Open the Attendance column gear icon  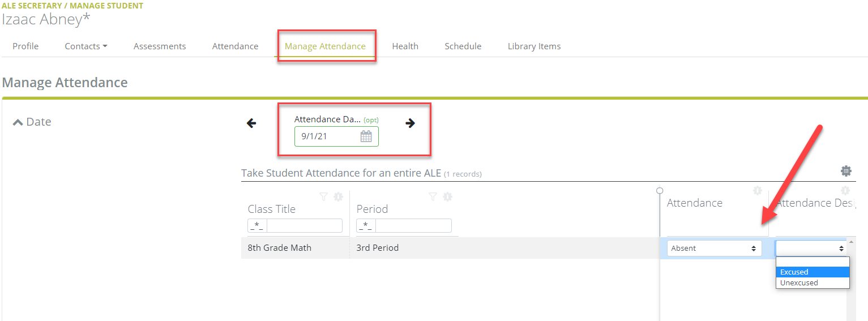[x=757, y=191]
